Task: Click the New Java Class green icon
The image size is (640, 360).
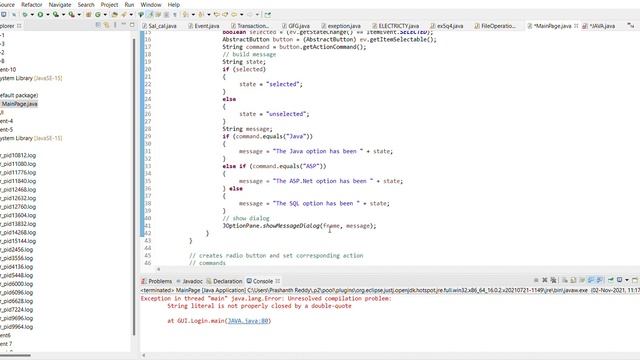Action: coord(98,14)
